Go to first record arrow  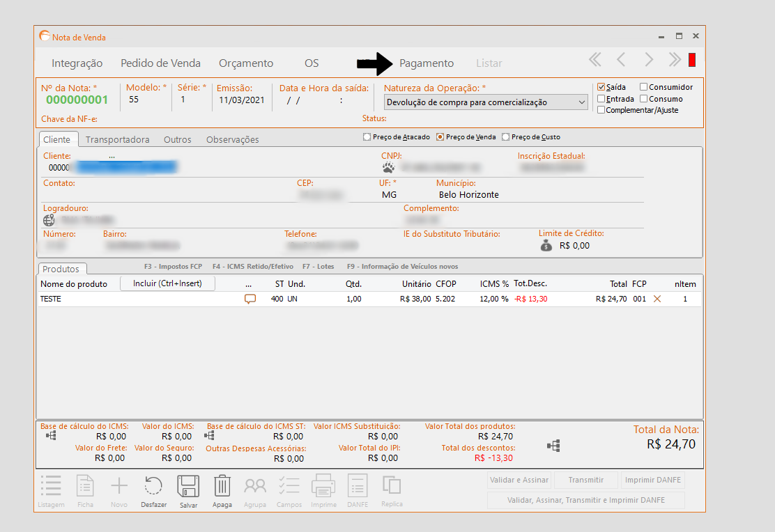coord(595,61)
